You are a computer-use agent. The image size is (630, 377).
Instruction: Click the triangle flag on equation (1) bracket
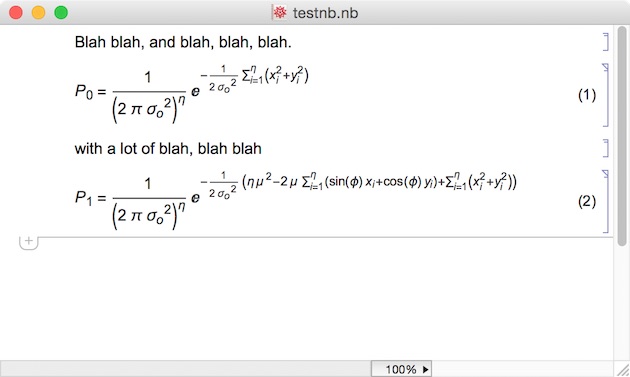tap(605, 67)
